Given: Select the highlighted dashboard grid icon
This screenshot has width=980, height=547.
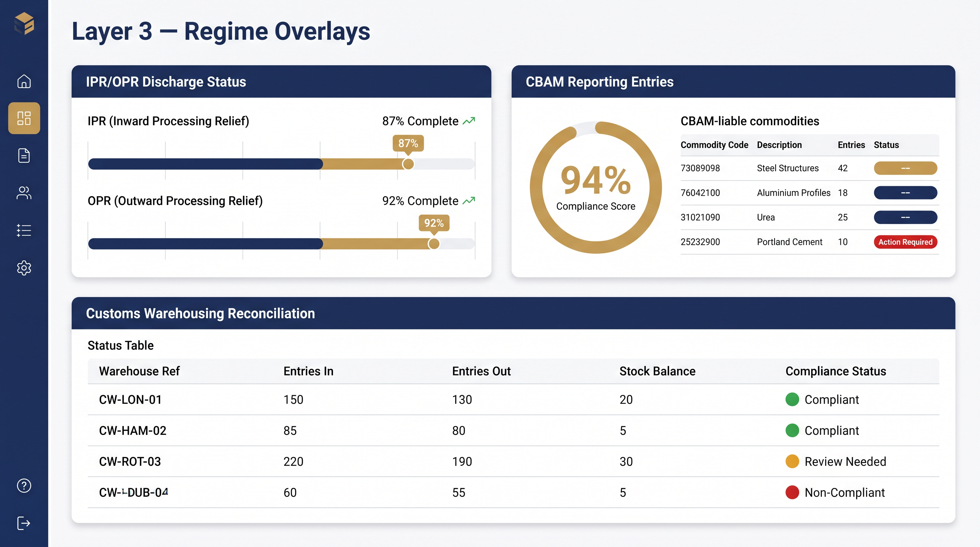Looking at the screenshot, I should pos(24,118).
